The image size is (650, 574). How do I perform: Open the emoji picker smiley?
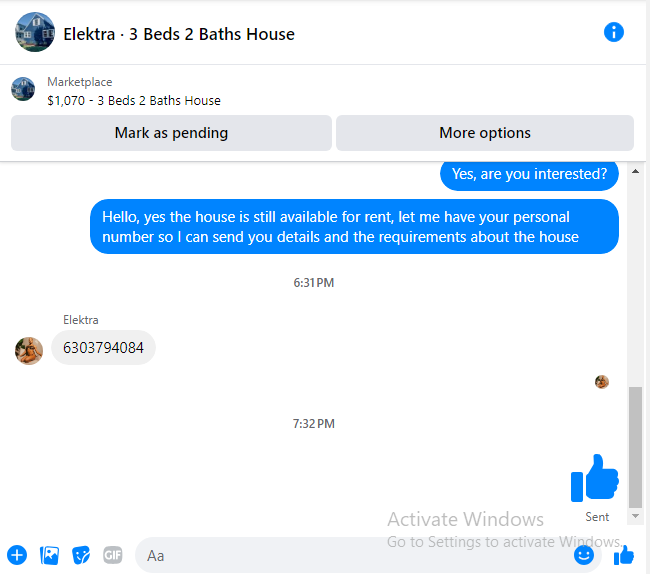pos(584,555)
